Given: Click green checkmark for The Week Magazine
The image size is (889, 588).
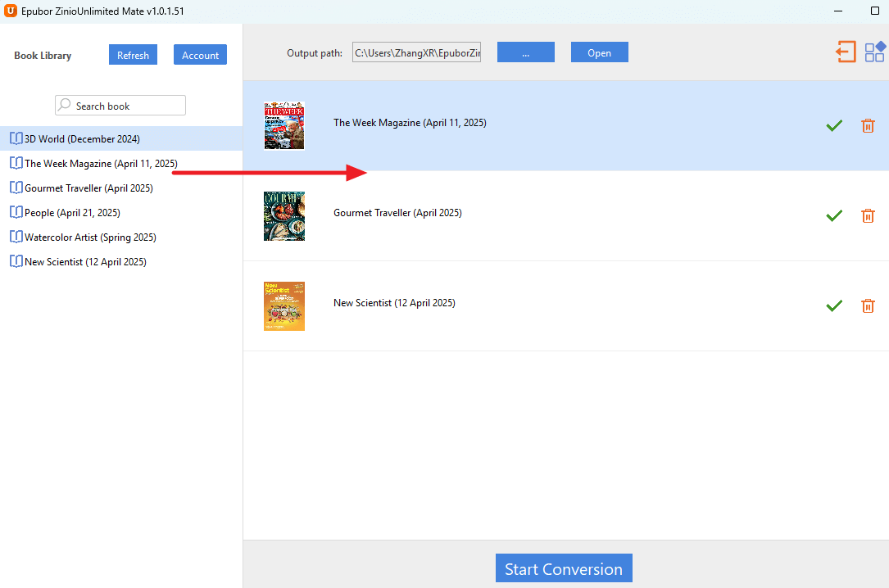Looking at the screenshot, I should (834, 126).
